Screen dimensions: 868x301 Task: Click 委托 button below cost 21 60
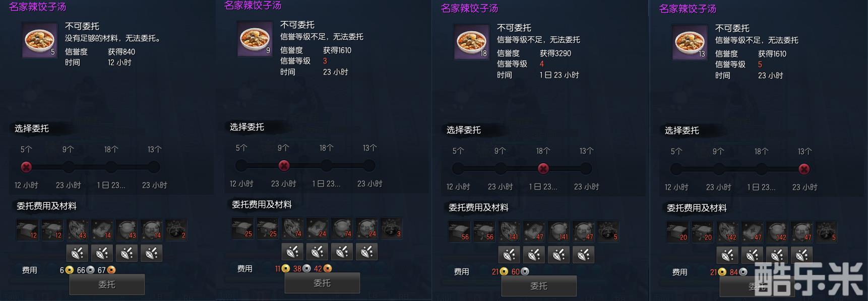click(539, 286)
